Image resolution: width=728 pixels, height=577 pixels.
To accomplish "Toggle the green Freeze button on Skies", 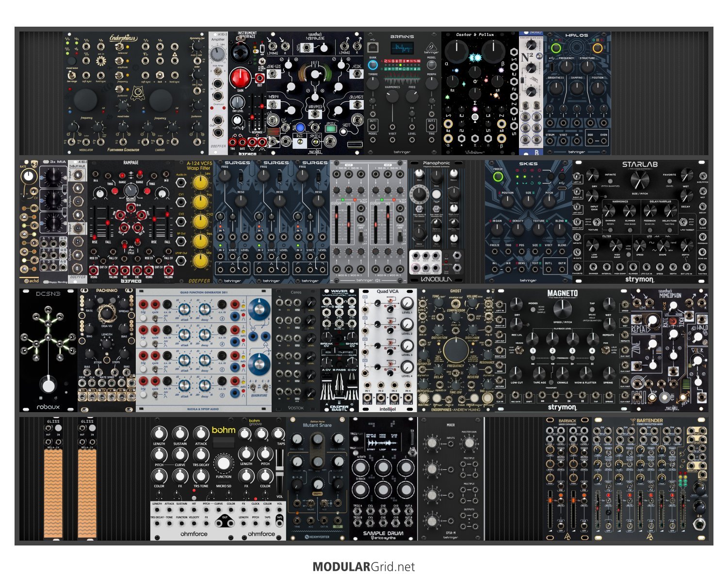I will 498,176.
